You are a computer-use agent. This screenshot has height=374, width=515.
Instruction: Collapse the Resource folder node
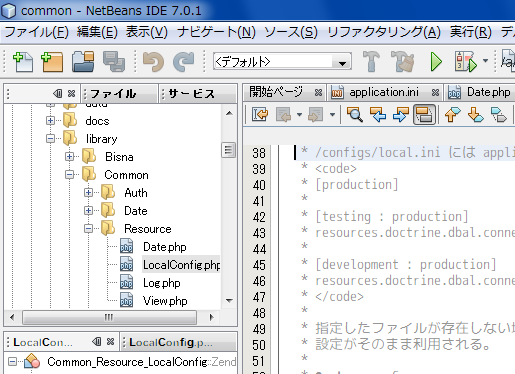88,228
